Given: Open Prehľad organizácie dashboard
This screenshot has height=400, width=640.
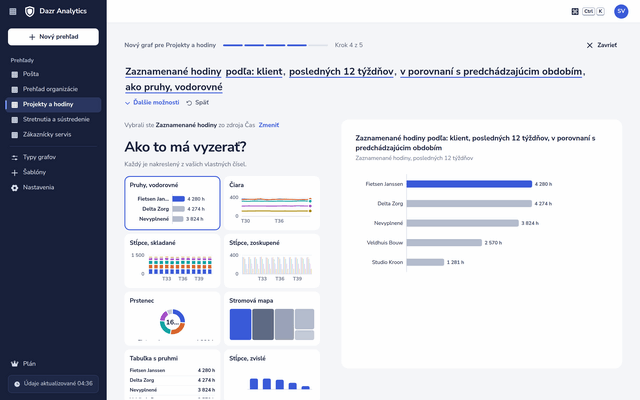Looking at the screenshot, I should (53, 89).
